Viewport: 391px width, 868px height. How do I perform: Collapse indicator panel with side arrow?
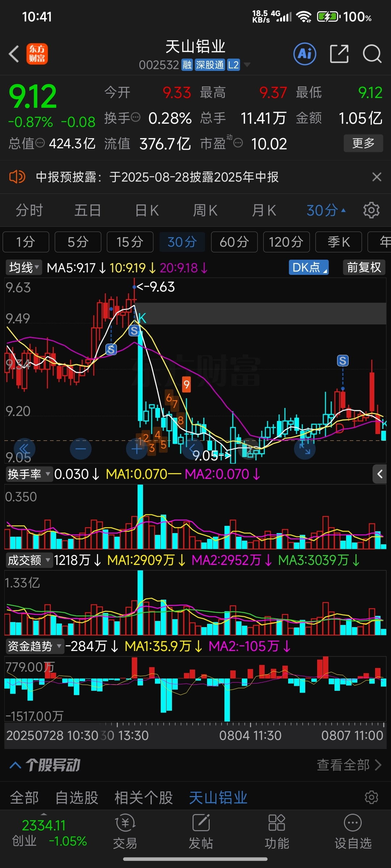coord(380,474)
